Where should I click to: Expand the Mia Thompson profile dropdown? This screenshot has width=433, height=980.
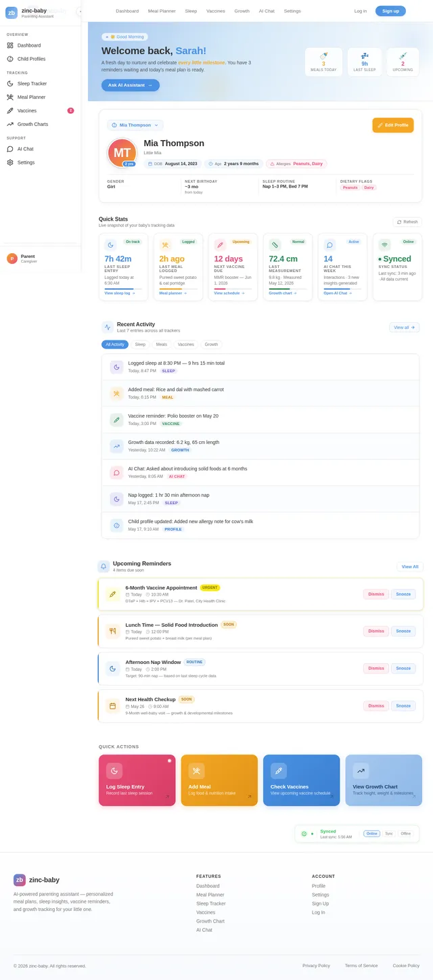135,125
